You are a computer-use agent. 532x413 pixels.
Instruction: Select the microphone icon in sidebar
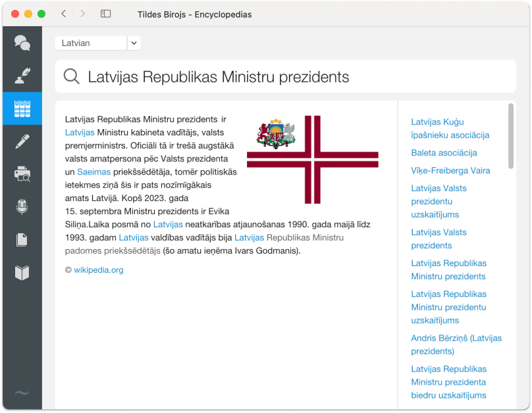(22, 207)
